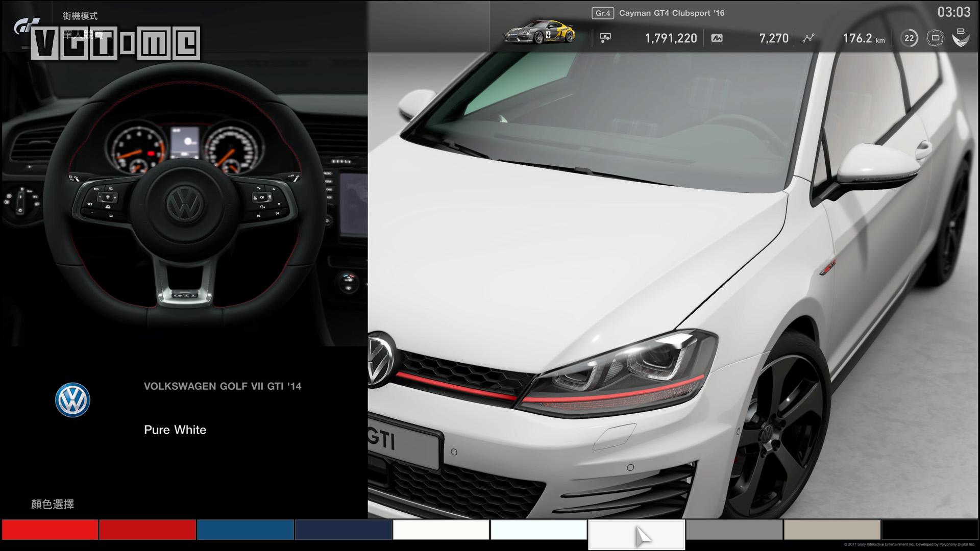This screenshot has width=980, height=551.
Task: Select the highlighted Pure White swatch
Action: click(636, 534)
